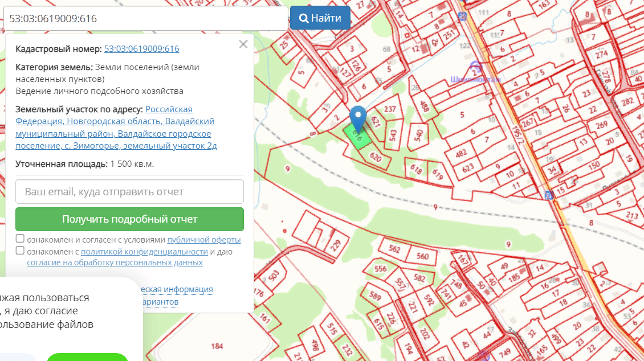Select parcel 560 on the map
This screenshot has height=361, width=644.
pyautogui.click(x=422, y=256)
